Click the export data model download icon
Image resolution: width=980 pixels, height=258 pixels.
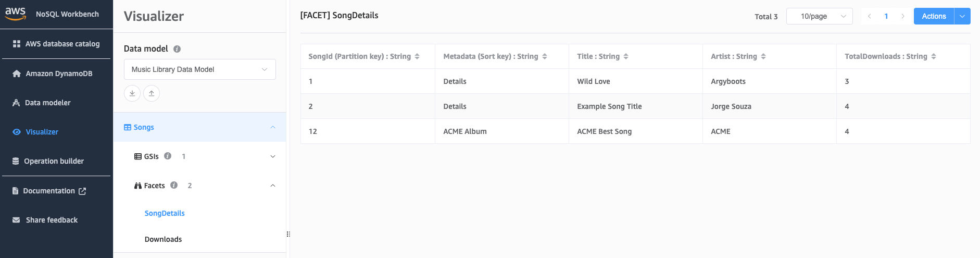point(132,93)
